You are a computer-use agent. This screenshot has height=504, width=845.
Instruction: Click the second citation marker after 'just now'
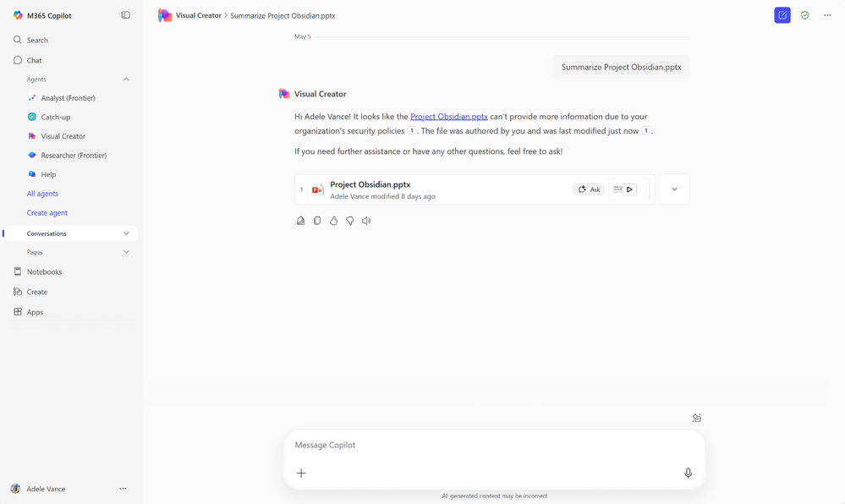645,130
